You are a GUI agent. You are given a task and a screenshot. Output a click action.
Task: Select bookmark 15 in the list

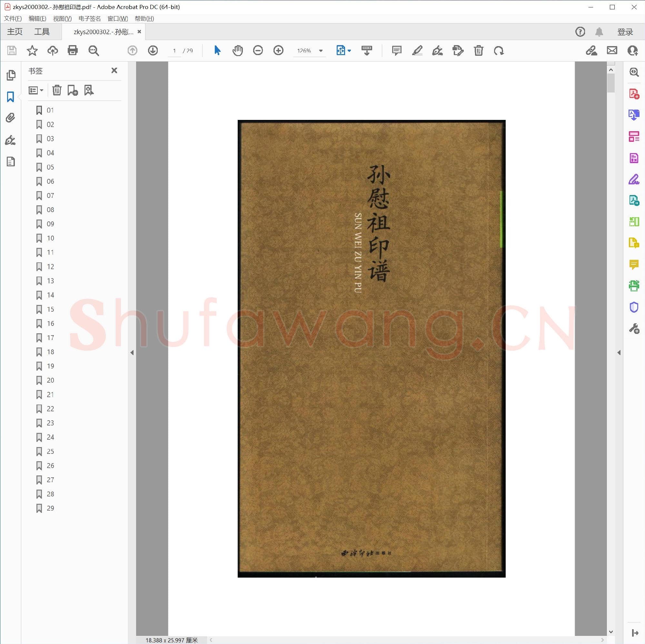coord(50,309)
